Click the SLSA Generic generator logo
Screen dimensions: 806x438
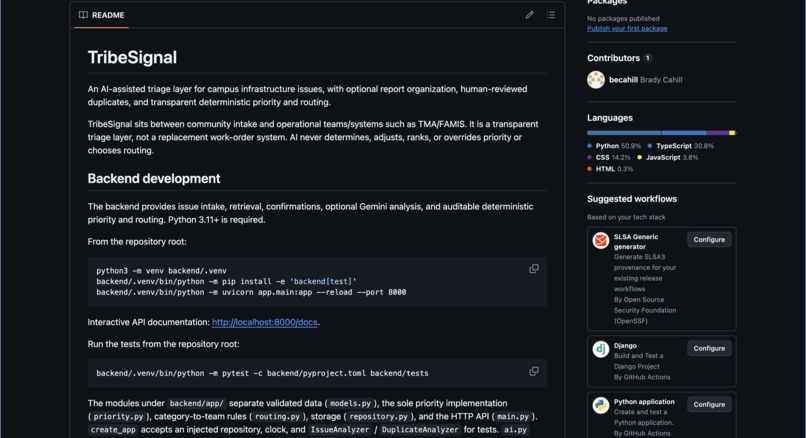[x=600, y=241]
